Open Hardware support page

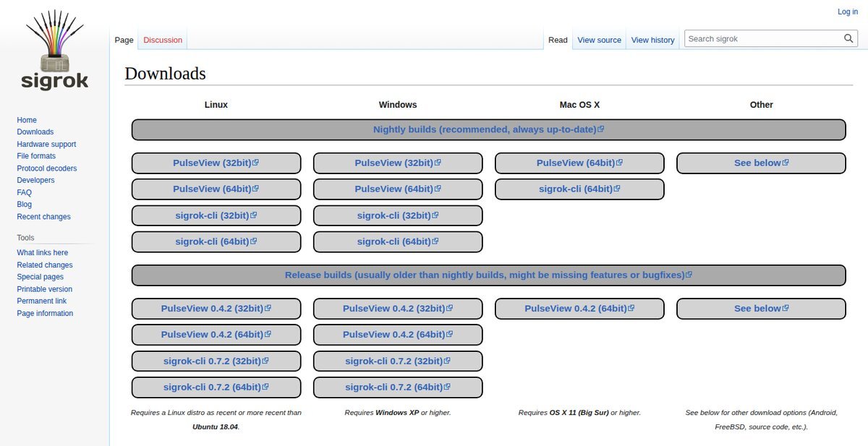click(46, 145)
